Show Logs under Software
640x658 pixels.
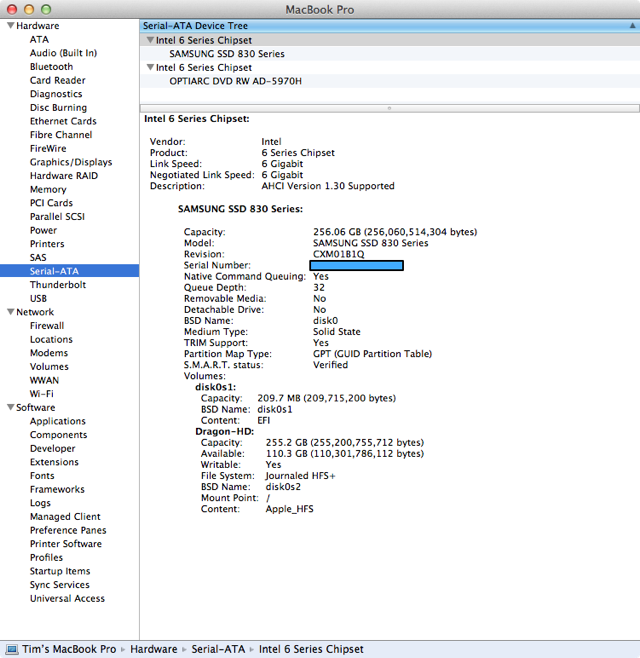pos(40,503)
